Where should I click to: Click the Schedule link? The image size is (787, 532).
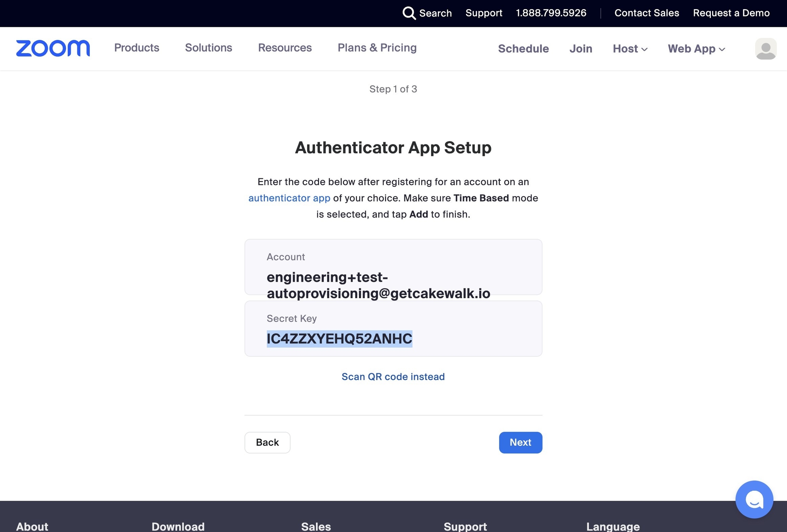click(x=523, y=49)
